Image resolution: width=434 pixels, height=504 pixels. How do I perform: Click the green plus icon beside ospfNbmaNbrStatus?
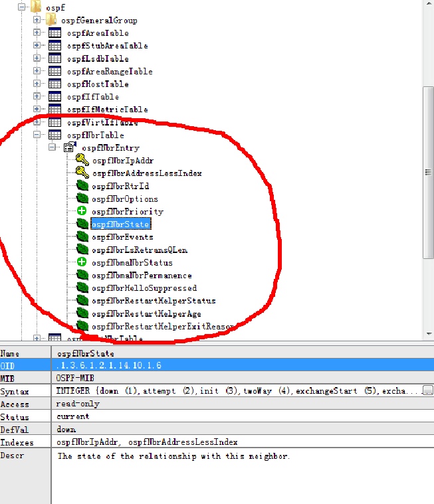(x=82, y=262)
